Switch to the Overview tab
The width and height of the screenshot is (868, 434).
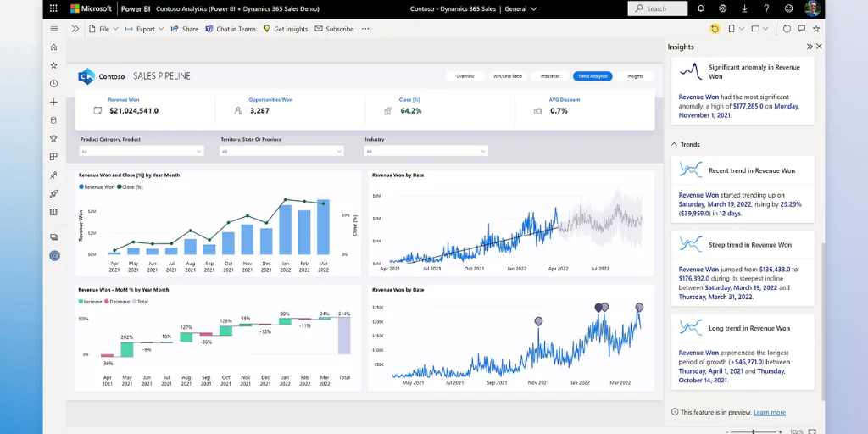pos(465,76)
